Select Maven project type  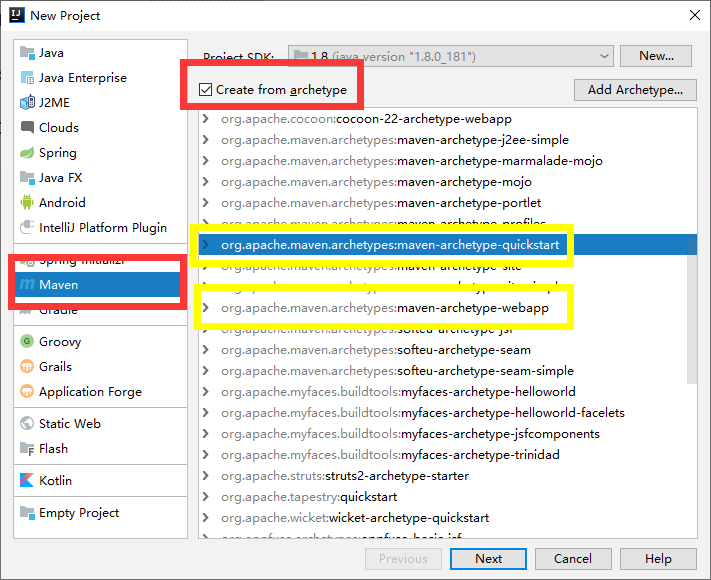[x=100, y=284]
